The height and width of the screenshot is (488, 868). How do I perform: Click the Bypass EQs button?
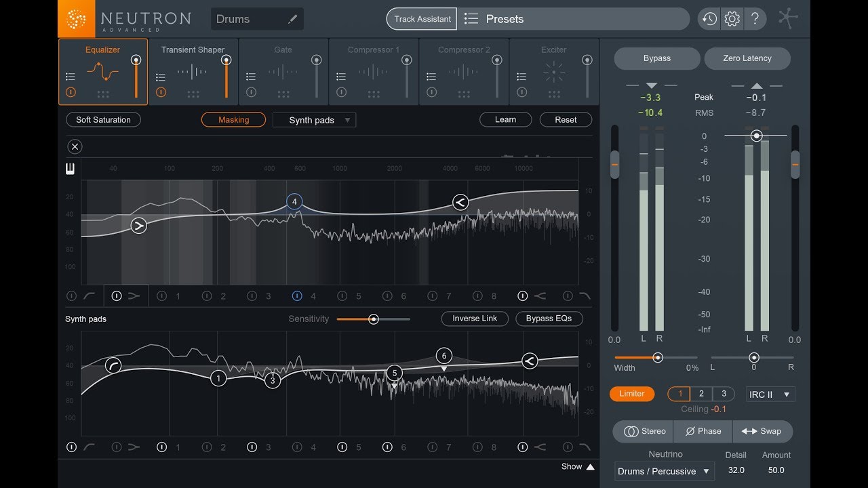click(549, 319)
